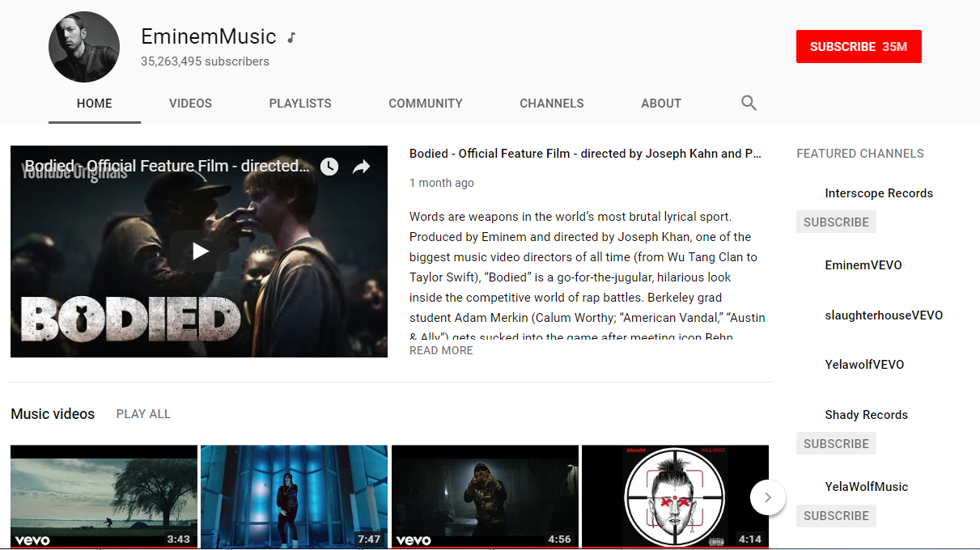Click the red SUBSCRIBE 35M button
This screenshot has height=550, width=980.
click(859, 47)
